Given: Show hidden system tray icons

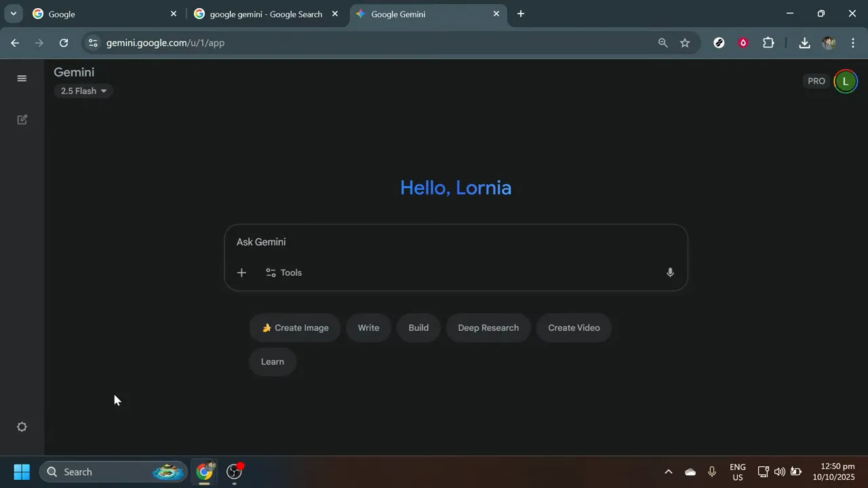Looking at the screenshot, I should tap(669, 472).
